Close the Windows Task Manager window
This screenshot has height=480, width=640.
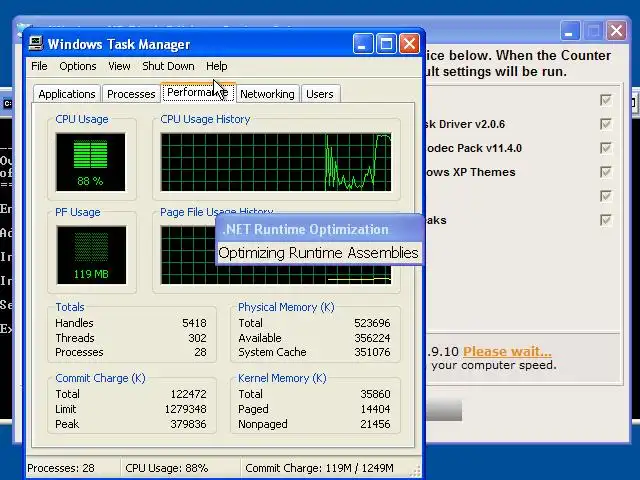(409, 44)
